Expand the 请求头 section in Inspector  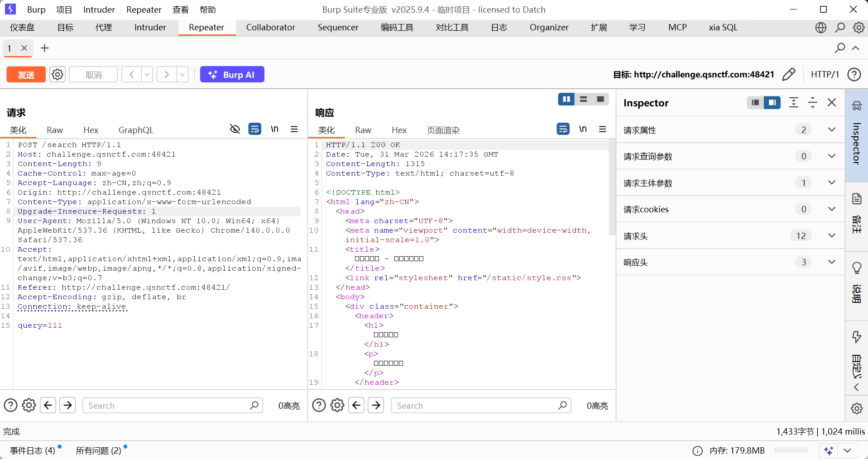point(831,235)
